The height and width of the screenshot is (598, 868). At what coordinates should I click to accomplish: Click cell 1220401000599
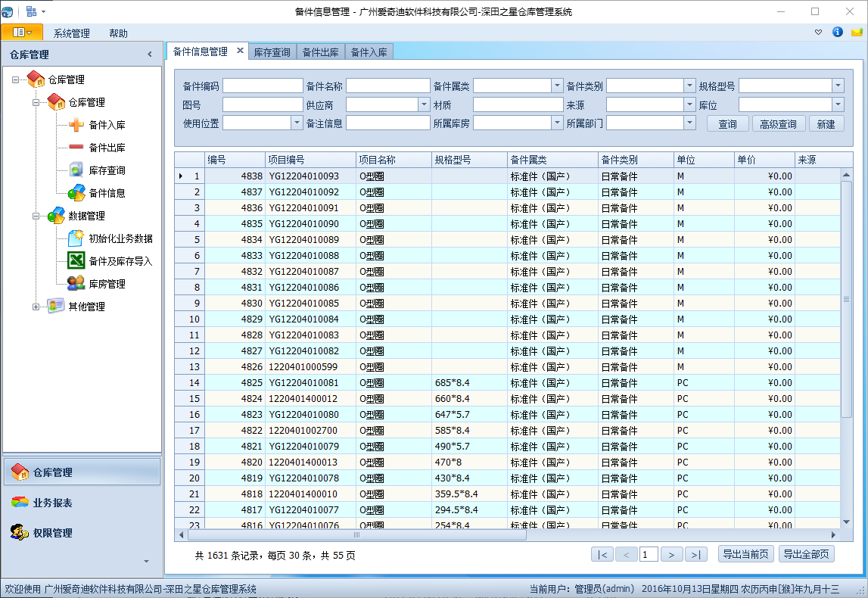(x=310, y=366)
